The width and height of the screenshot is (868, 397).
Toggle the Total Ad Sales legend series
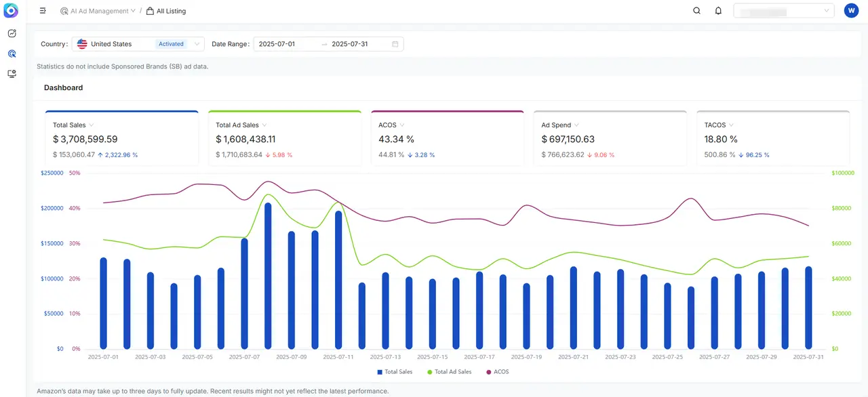tap(449, 372)
